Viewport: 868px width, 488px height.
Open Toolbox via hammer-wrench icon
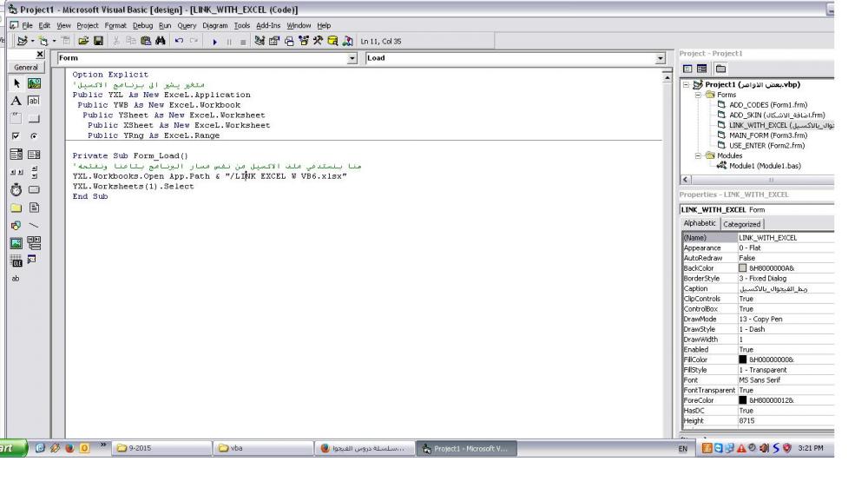(318, 41)
